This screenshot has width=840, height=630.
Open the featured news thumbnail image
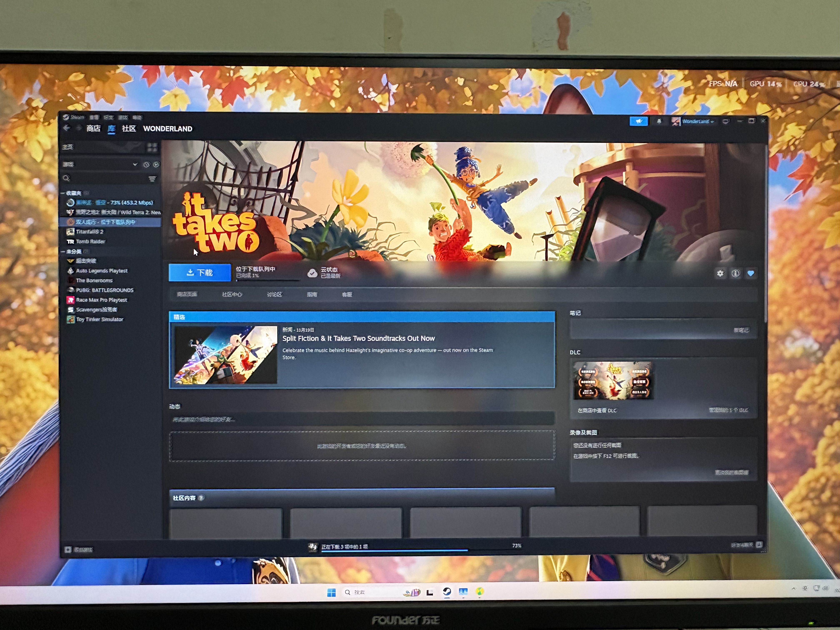[226, 355]
